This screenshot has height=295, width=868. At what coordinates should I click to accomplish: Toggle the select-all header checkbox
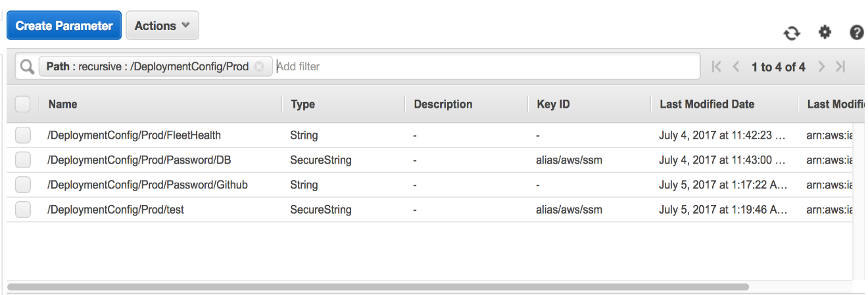pos(22,104)
